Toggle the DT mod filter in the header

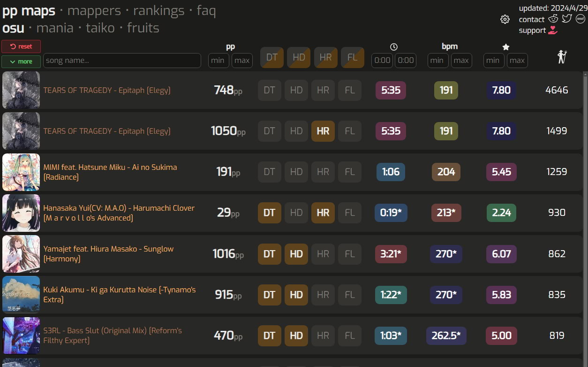point(272,57)
